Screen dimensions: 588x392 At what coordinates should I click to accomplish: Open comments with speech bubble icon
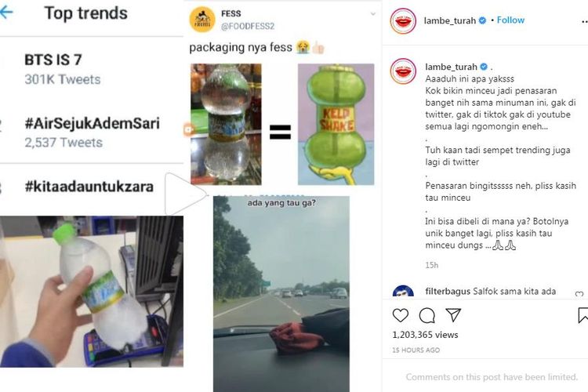pos(426,315)
